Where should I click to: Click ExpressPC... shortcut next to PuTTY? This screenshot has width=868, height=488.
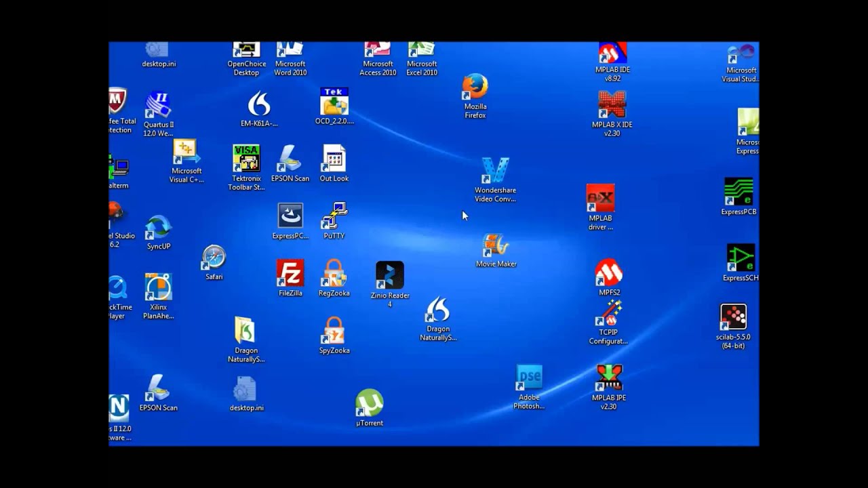[290, 221]
